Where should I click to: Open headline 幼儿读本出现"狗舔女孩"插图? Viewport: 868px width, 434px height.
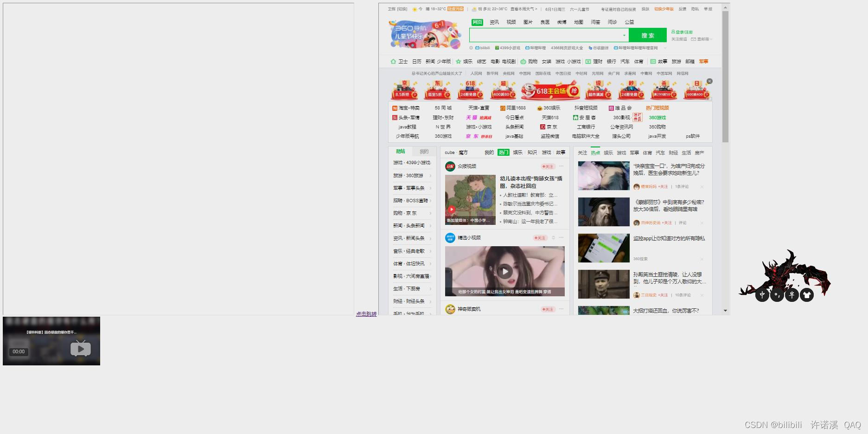coord(531,182)
